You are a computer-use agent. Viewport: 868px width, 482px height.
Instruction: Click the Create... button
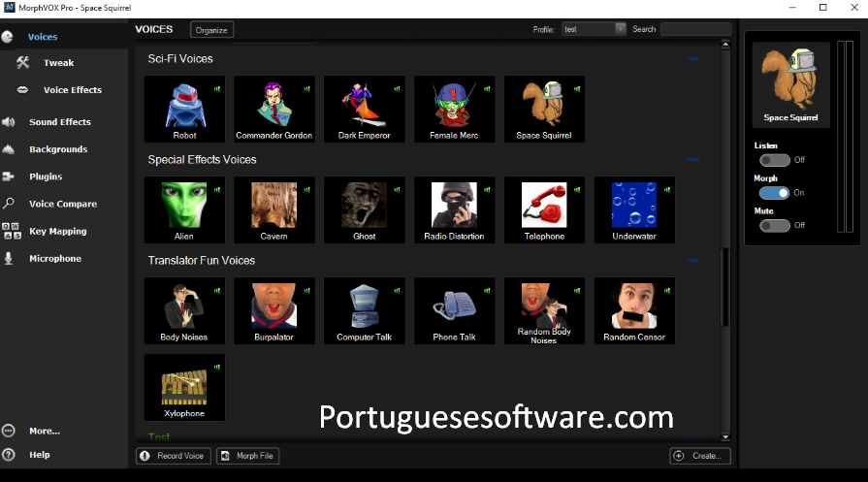tap(700, 456)
